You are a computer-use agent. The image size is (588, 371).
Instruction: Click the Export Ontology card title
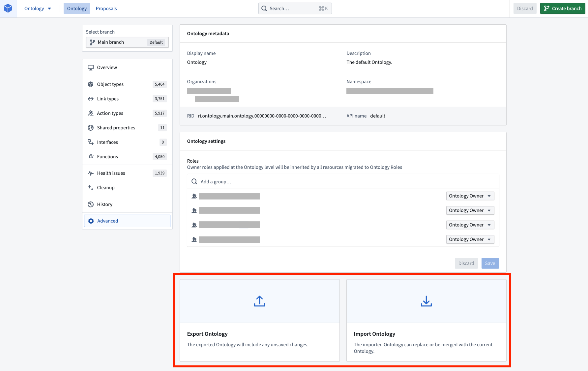click(207, 334)
